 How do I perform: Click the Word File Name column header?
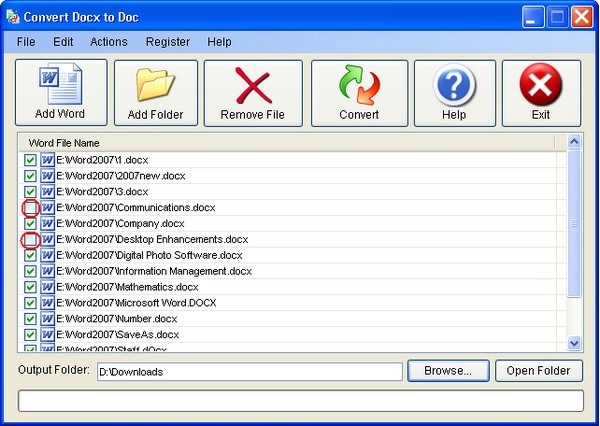tap(65, 143)
